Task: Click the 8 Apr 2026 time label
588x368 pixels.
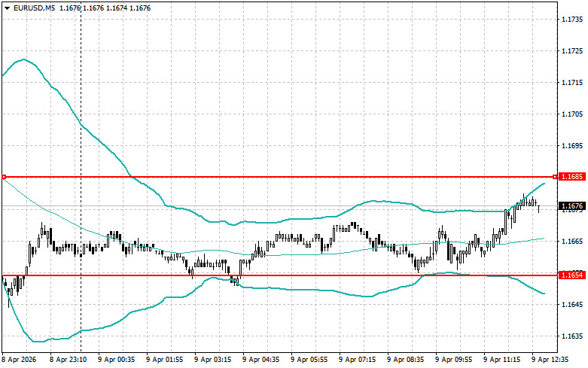Action: point(19,360)
